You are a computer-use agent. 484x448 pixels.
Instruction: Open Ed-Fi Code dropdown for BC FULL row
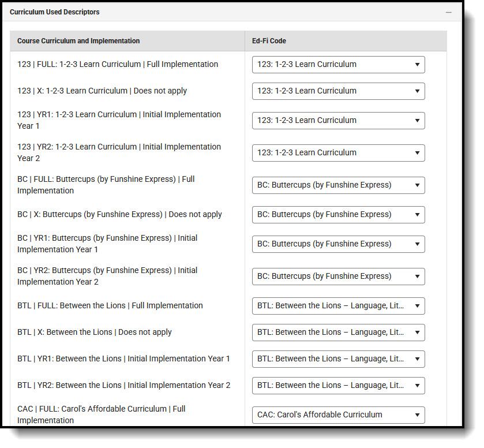(338, 185)
